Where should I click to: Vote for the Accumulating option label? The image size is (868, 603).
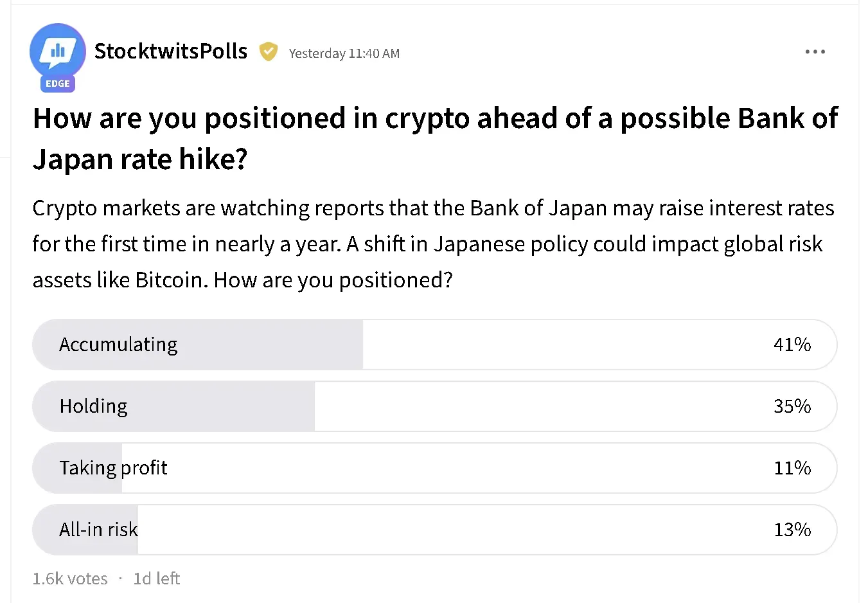(x=118, y=345)
